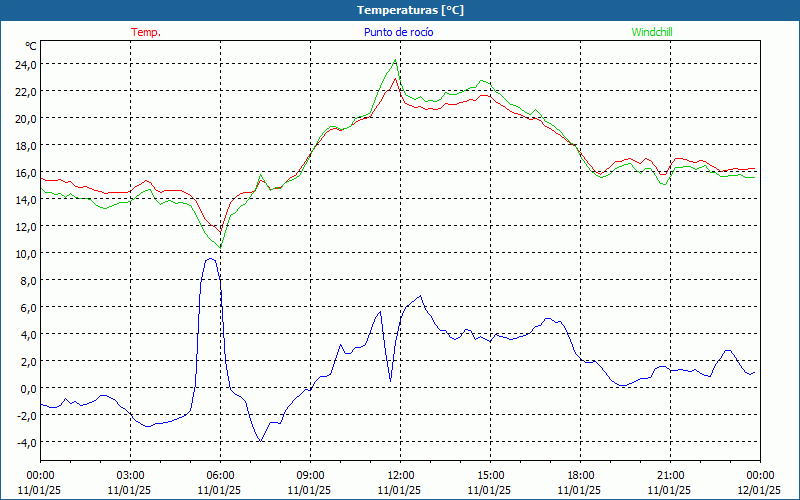800x500 pixels.
Task: Click the blue dew point peak near 06:00
Action: [210, 259]
